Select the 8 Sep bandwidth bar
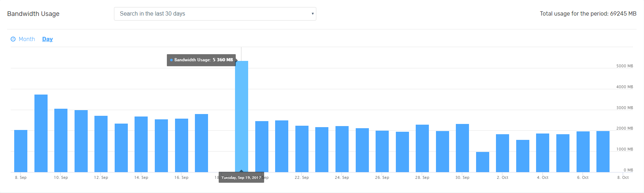This screenshot has height=193, width=644. pyautogui.click(x=21, y=151)
